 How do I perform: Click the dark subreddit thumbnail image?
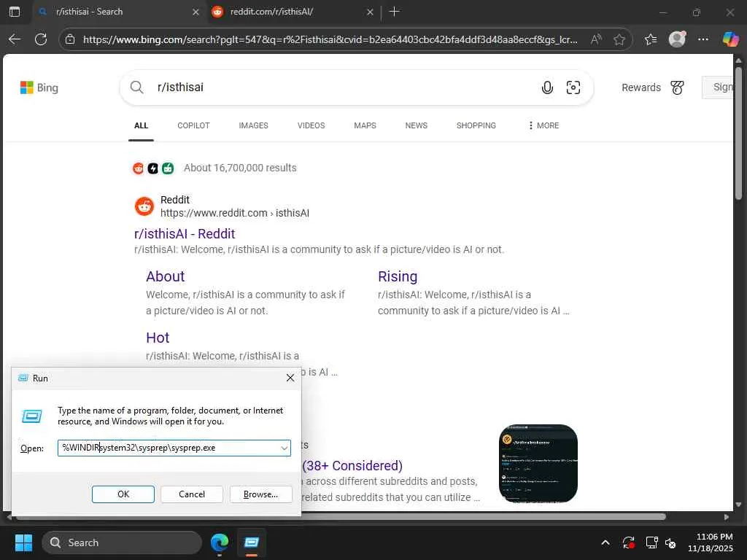[538, 463]
